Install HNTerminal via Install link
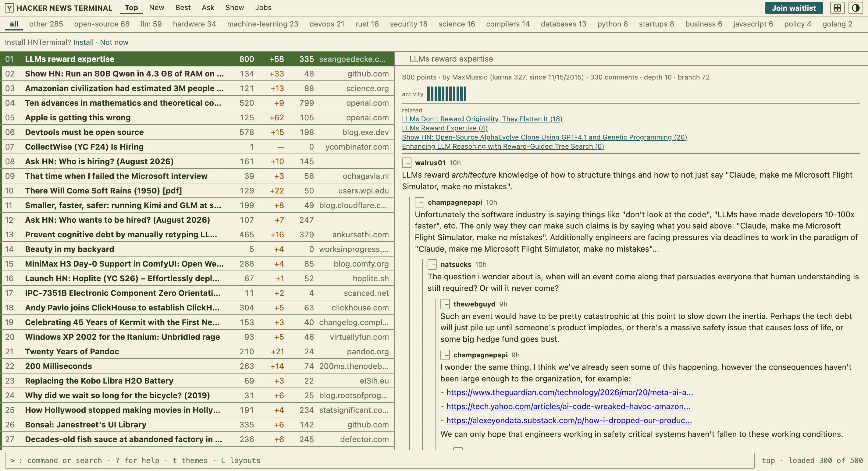Viewport: 868px width, 471px height. [83, 42]
